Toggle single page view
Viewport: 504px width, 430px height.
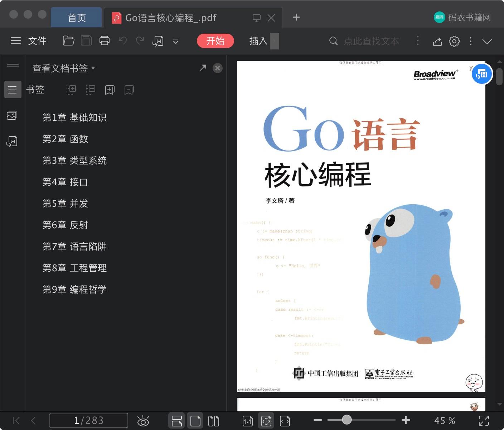click(x=195, y=421)
